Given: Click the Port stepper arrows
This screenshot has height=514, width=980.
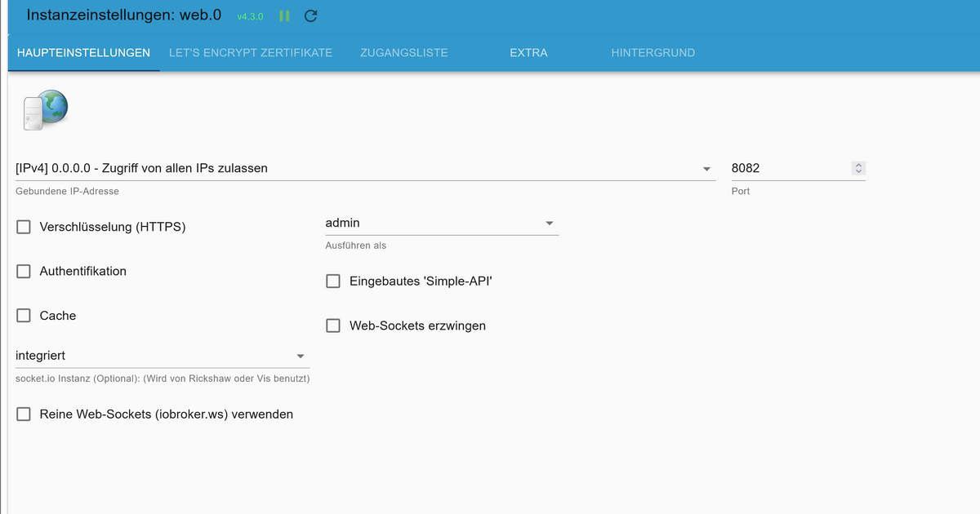Looking at the screenshot, I should click(x=857, y=168).
